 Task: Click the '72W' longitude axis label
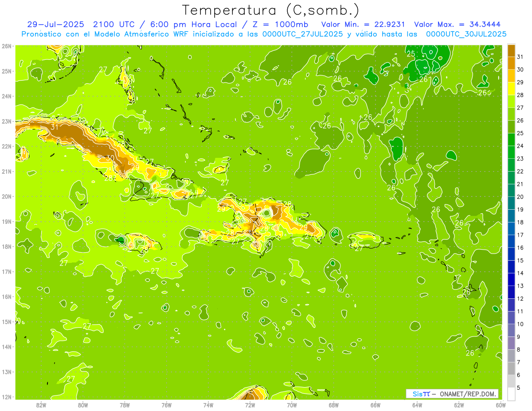[250, 405]
